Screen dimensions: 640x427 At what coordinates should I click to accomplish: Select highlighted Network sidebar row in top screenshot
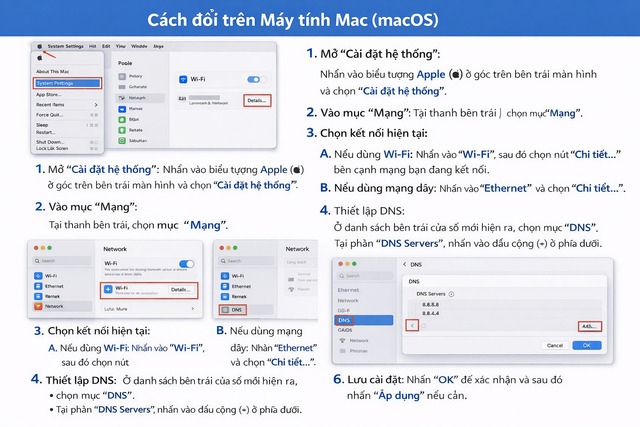tap(140, 98)
